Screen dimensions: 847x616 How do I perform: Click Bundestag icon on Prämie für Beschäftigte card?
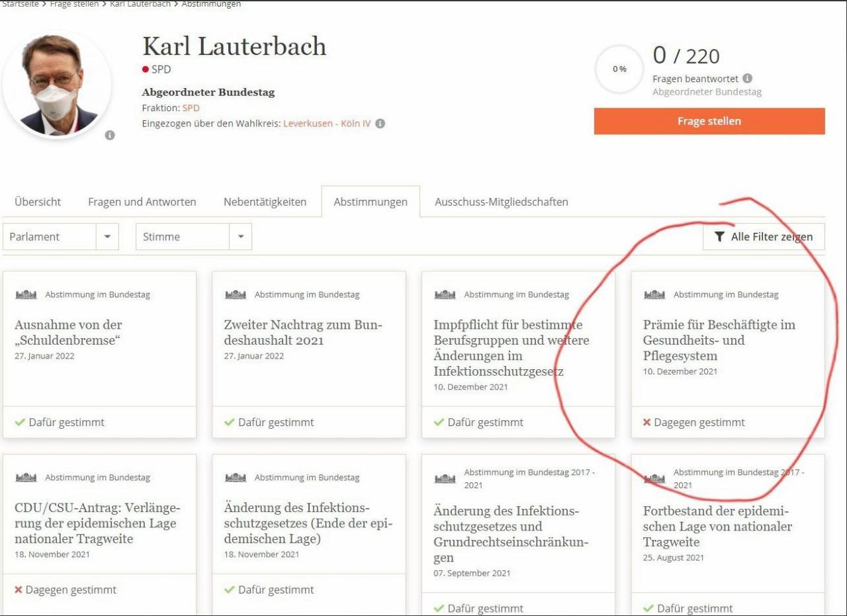[655, 295]
